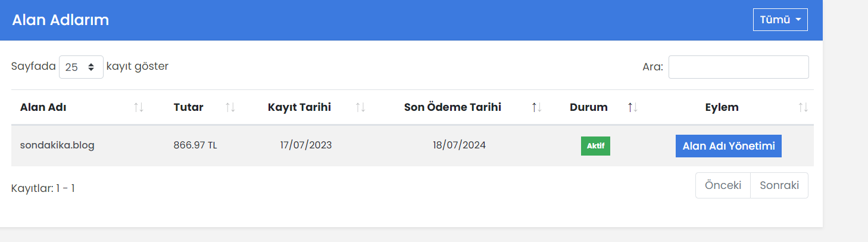
Task: Go to Önceki page
Action: click(723, 185)
